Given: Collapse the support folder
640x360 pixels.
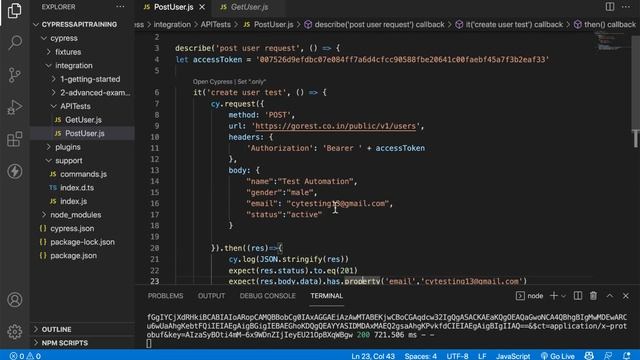Looking at the screenshot, I should pyautogui.click(x=69, y=160).
